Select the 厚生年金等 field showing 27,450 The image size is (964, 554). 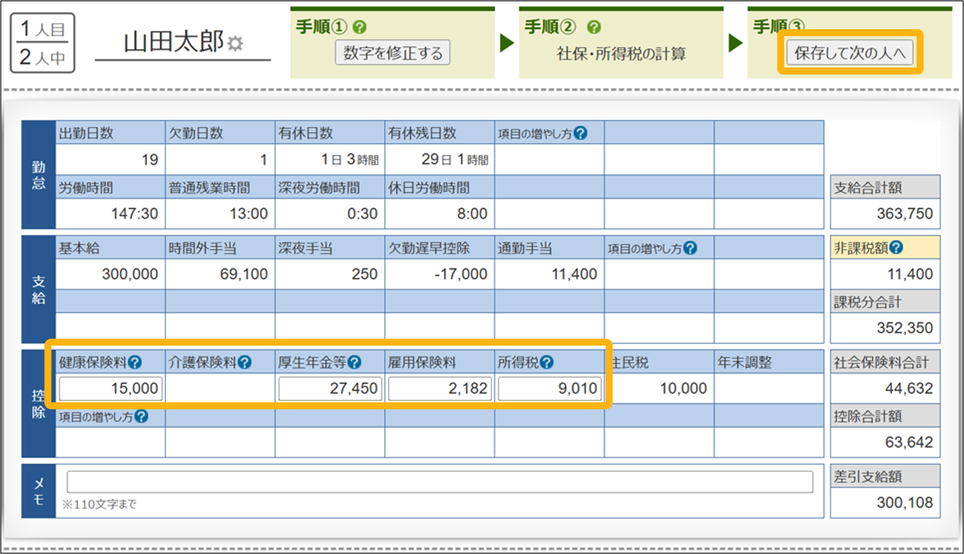point(330,388)
